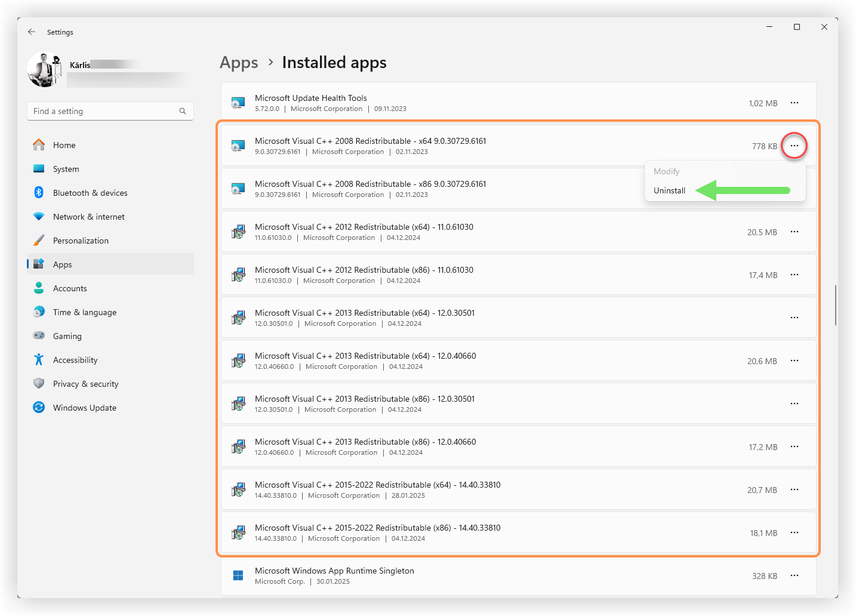The width and height of the screenshot is (856, 616).
Task: Click the Kārlis profile picture
Action: [45, 70]
